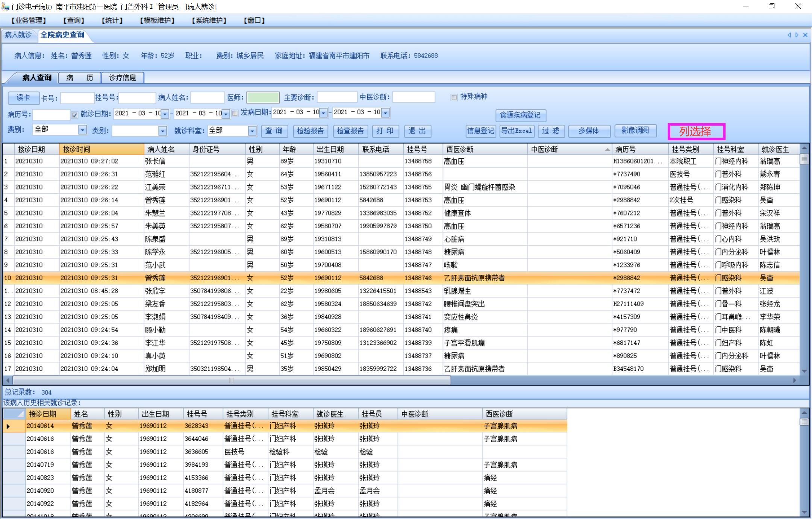Click the history grid's scroll-down arrow
The height and width of the screenshot is (519, 812).
click(804, 512)
